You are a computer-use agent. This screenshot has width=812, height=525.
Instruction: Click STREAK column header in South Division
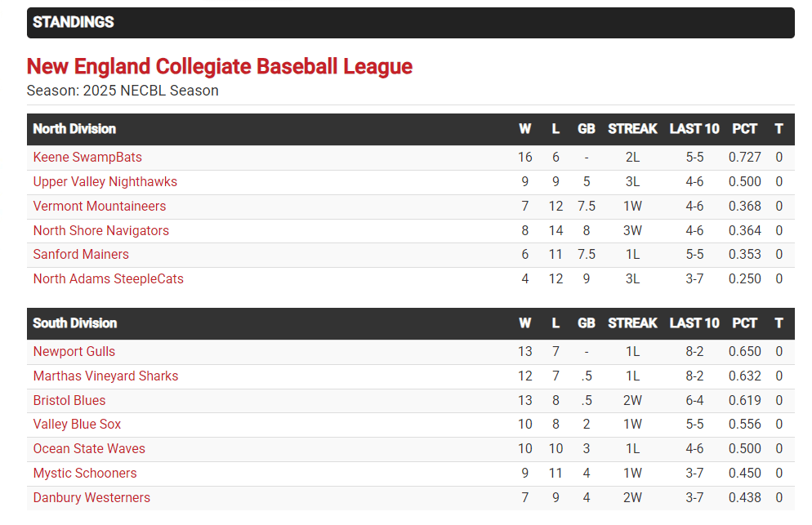(x=632, y=323)
